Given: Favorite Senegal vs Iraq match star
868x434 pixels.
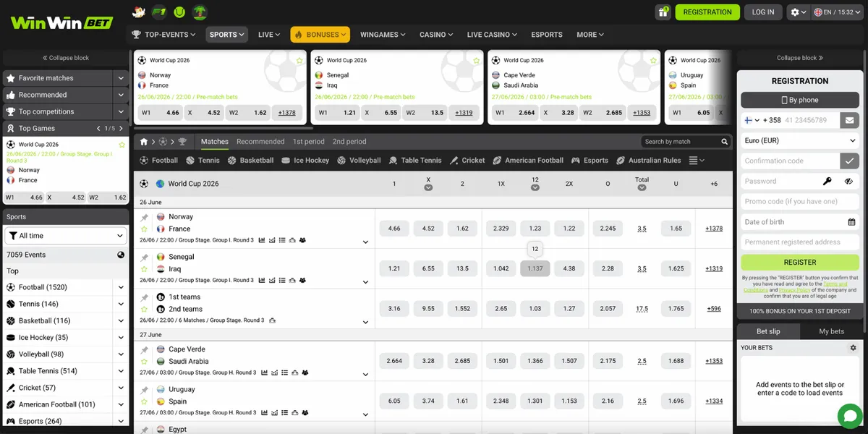Looking at the screenshot, I should (x=144, y=269).
